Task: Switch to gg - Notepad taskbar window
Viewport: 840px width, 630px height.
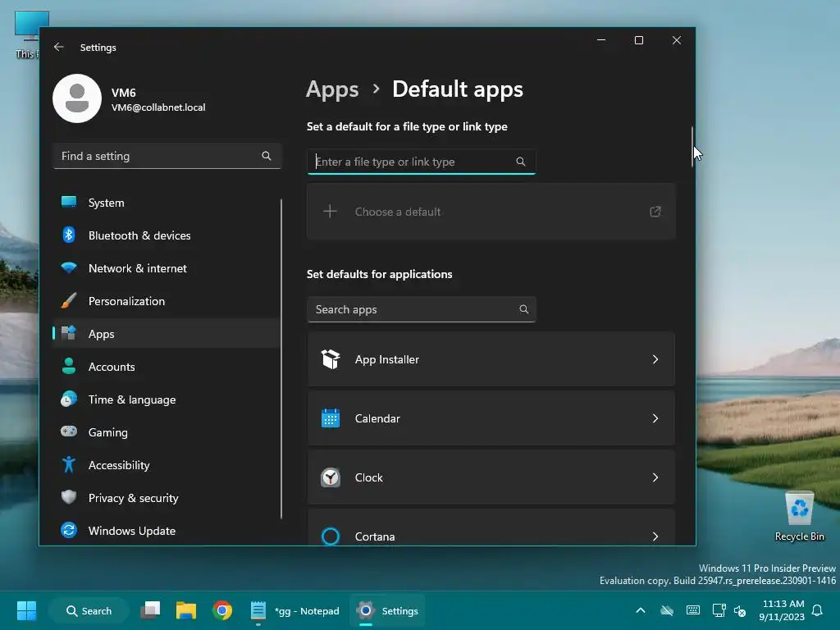Action: [x=295, y=610]
